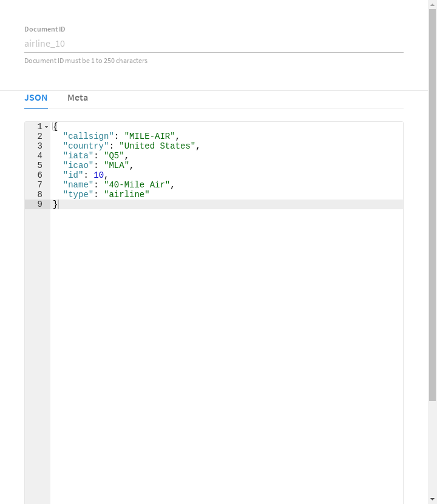This screenshot has height=504, width=437.
Task: Click line number 5 in the gutter
Action: click(x=39, y=166)
